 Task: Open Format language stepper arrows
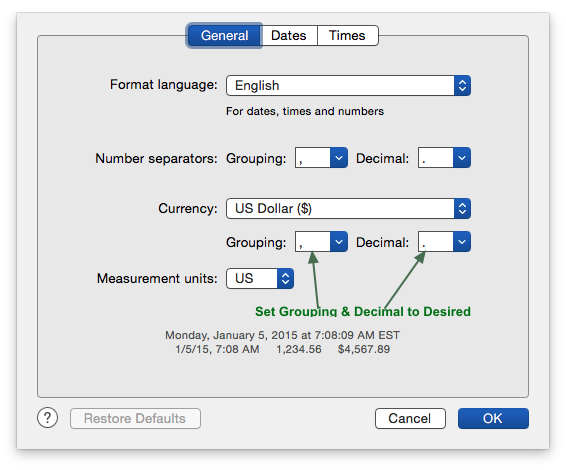point(462,86)
